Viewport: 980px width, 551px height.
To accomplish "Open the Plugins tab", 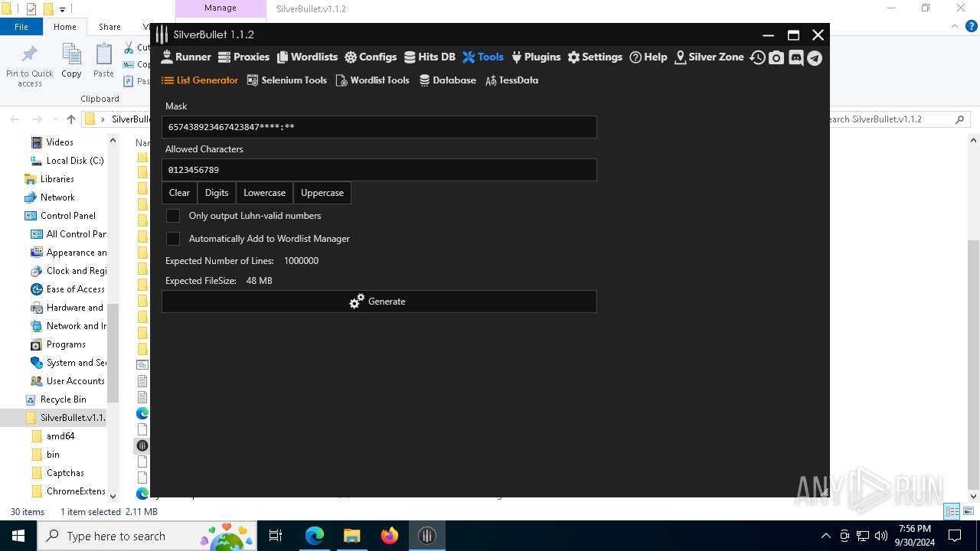I will click(536, 57).
